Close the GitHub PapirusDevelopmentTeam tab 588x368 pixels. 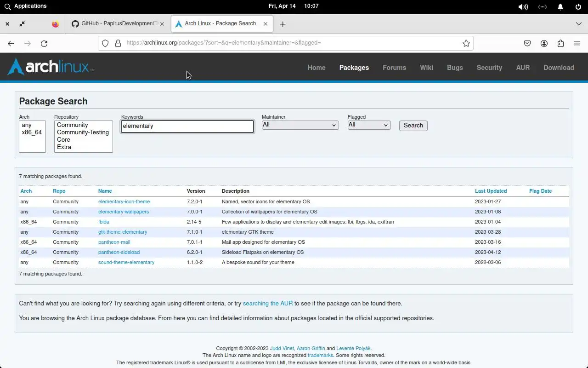(x=162, y=24)
